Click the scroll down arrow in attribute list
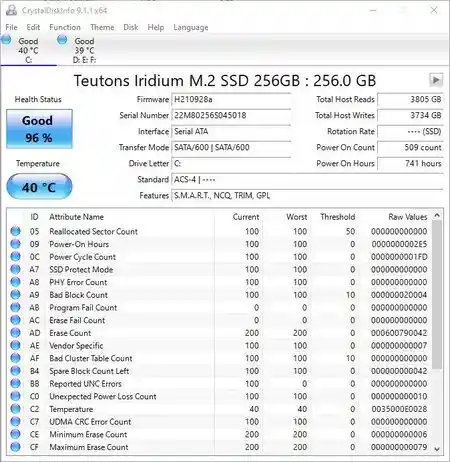 [x=437, y=449]
